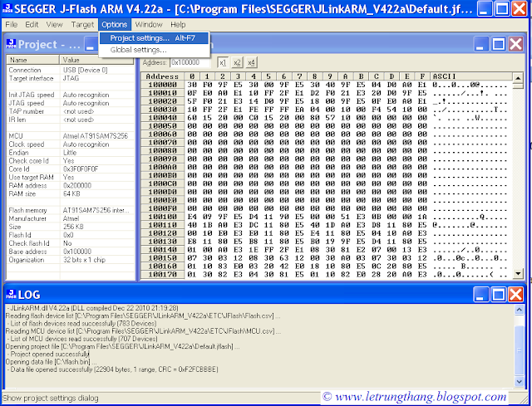Viewport: 532px width, 406px height.
Task: Open the File menu
Action: point(11,24)
